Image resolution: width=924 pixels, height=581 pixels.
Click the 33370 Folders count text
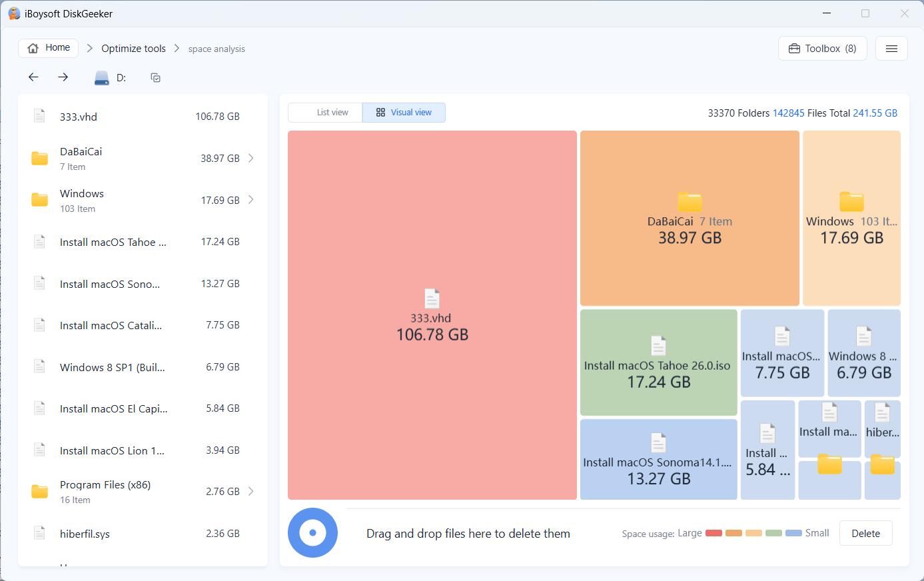pos(739,113)
